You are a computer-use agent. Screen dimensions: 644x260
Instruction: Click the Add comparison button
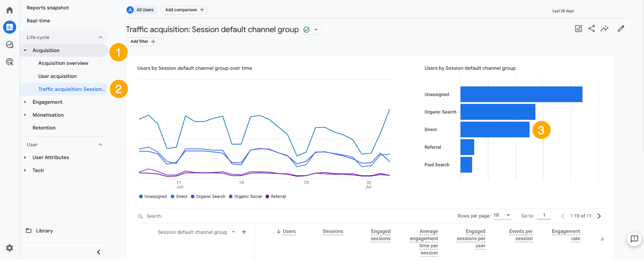[184, 10]
